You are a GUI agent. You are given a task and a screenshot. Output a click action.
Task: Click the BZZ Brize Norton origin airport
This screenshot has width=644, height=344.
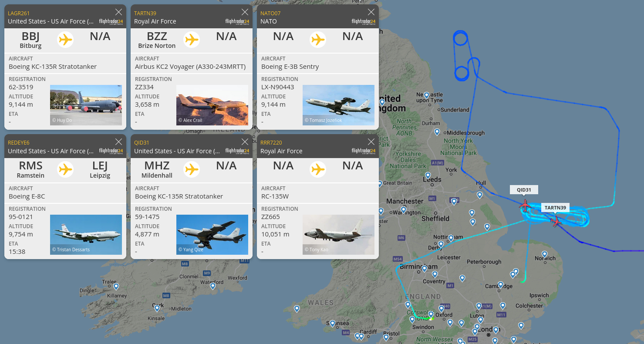pyautogui.click(x=157, y=40)
